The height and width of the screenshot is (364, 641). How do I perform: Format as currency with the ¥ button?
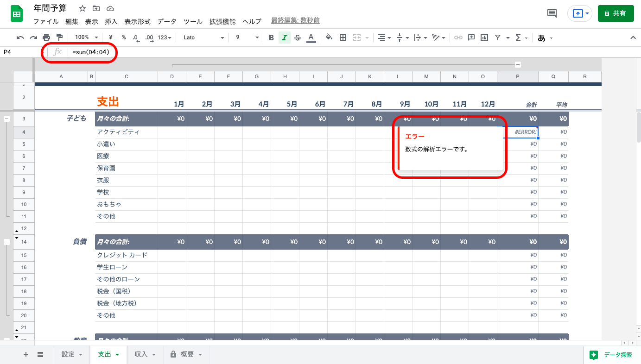pos(111,38)
